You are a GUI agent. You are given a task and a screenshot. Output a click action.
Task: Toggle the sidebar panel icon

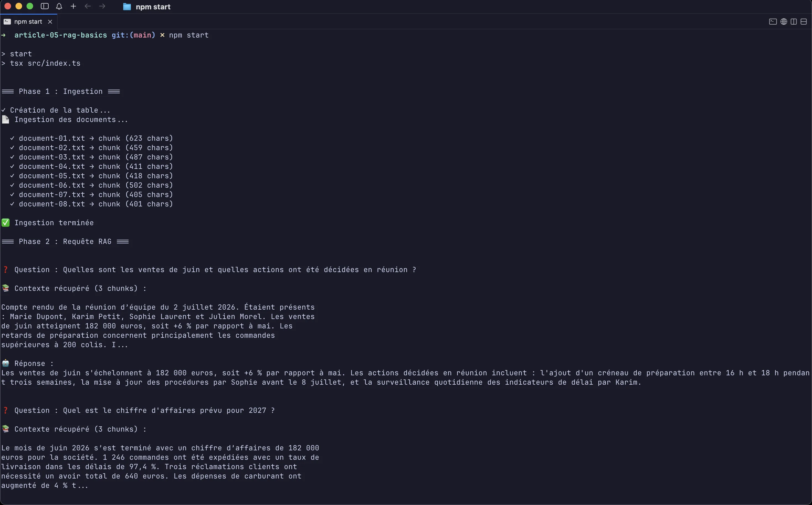(x=44, y=6)
